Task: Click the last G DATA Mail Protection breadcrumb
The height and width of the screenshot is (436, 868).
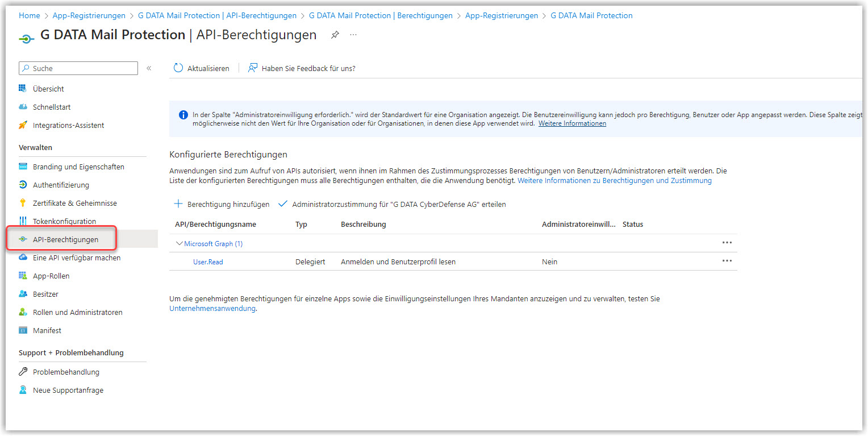Action: [x=591, y=15]
